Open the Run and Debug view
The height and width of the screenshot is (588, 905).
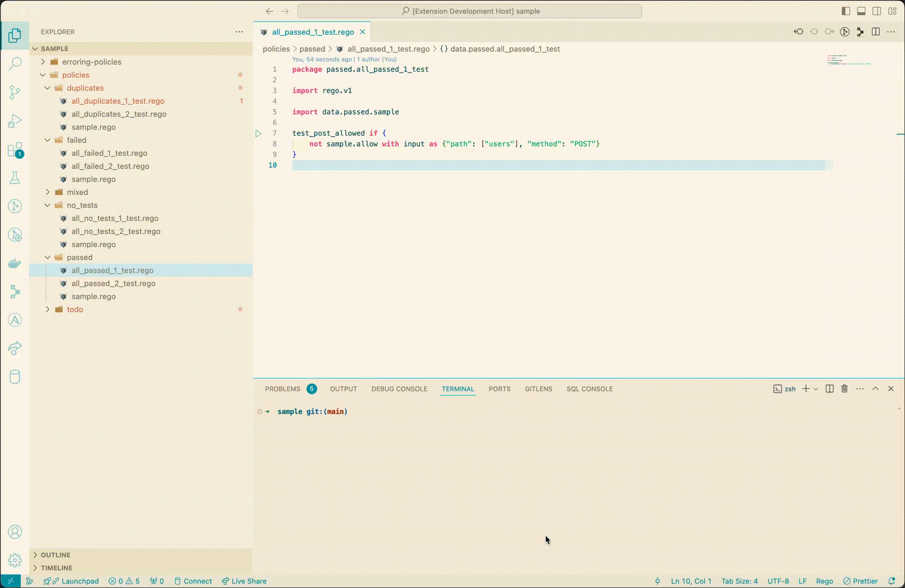pos(15,121)
